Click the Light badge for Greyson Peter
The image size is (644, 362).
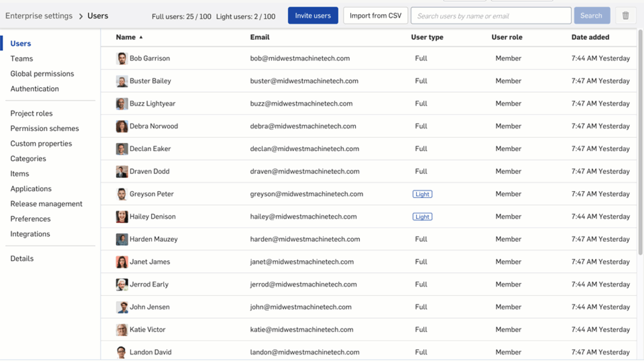tap(422, 194)
